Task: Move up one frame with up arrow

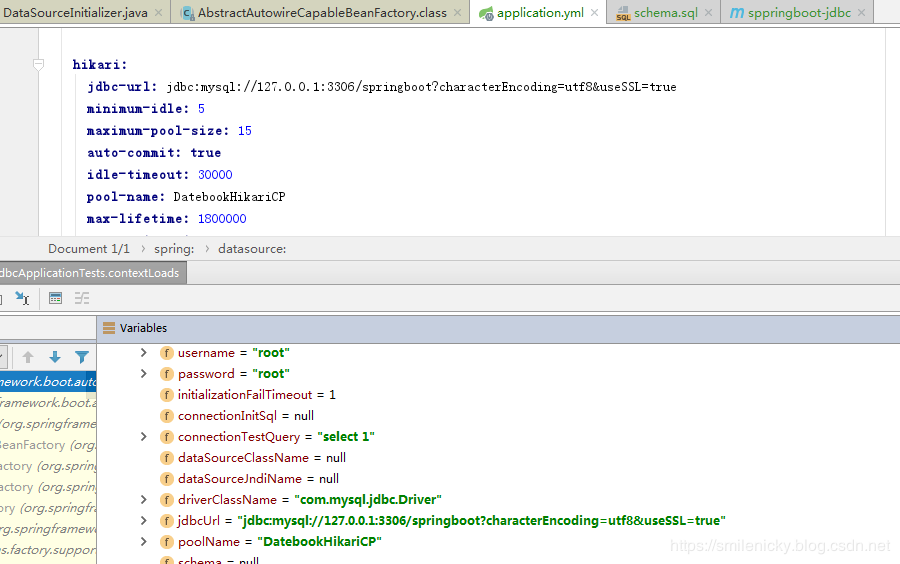Action: [x=28, y=357]
